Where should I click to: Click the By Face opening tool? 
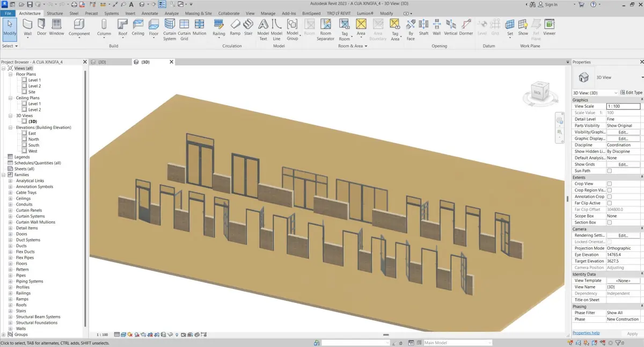pos(410,30)
